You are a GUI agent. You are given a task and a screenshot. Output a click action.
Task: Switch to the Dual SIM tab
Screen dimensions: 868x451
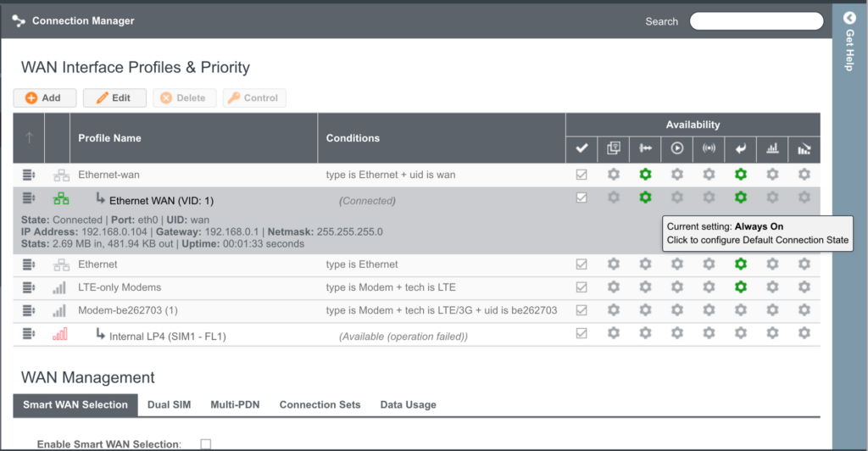[x=169, y=405]
